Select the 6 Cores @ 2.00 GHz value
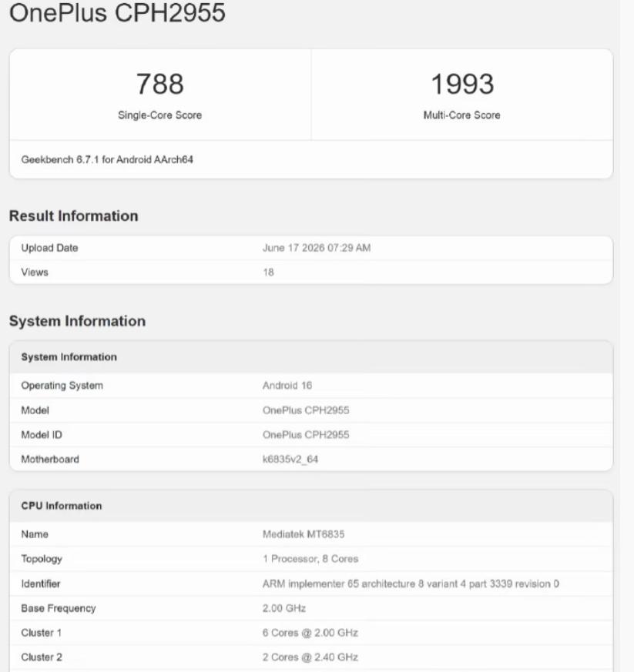This screenshot has width=634, height=672. [x=310, y=633]
